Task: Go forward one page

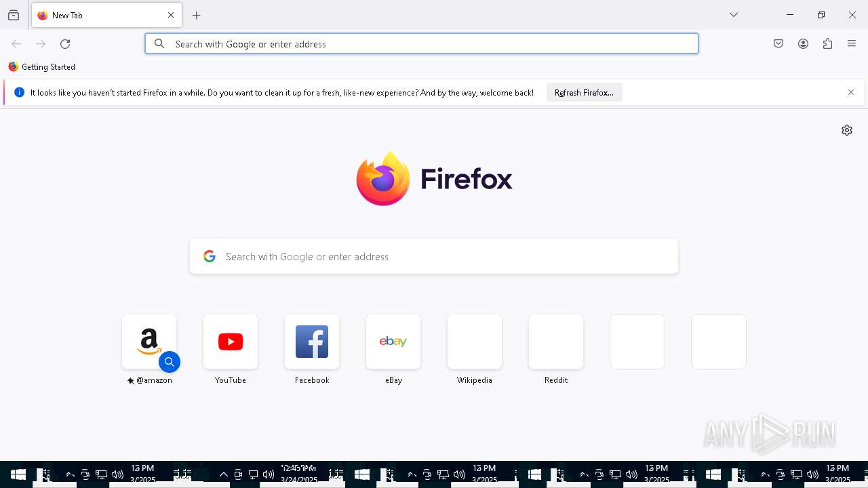Action: click(41, 44)
